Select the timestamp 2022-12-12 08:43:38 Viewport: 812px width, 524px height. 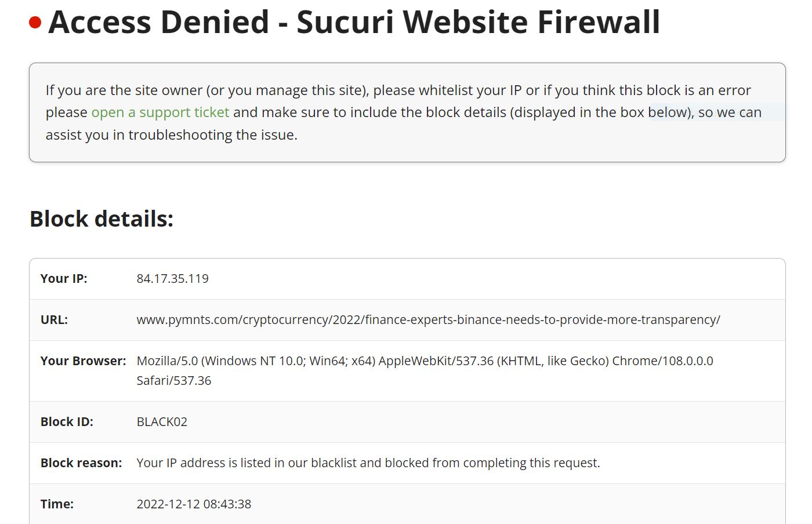(194, 504)
